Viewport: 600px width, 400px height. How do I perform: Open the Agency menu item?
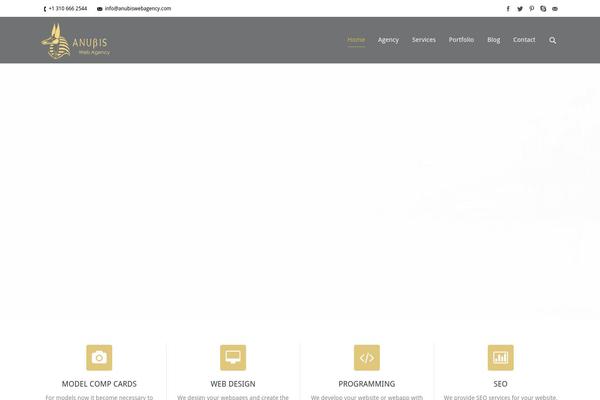388,40
